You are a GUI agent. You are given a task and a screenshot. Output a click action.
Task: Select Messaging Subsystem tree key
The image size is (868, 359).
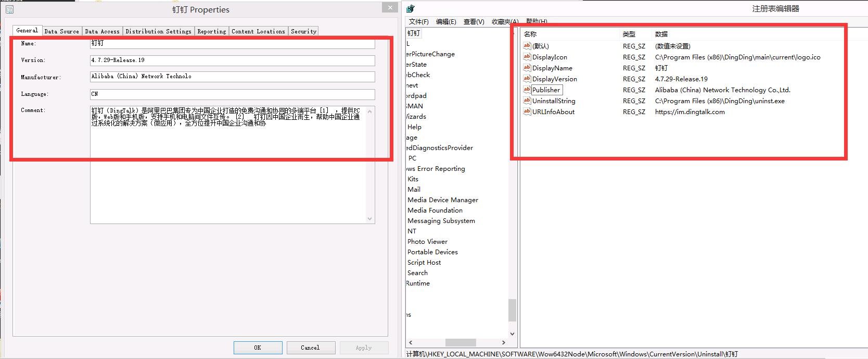click(x=441, y=221)
